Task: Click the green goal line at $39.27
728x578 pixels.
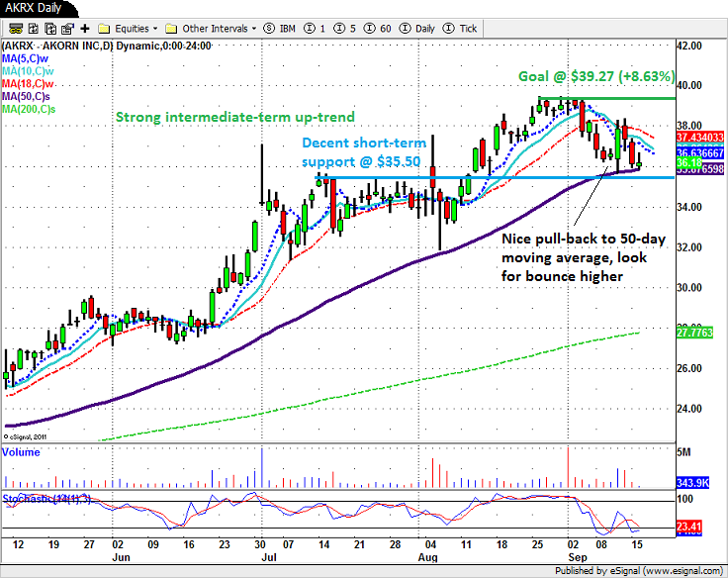Action: point(607,98)
